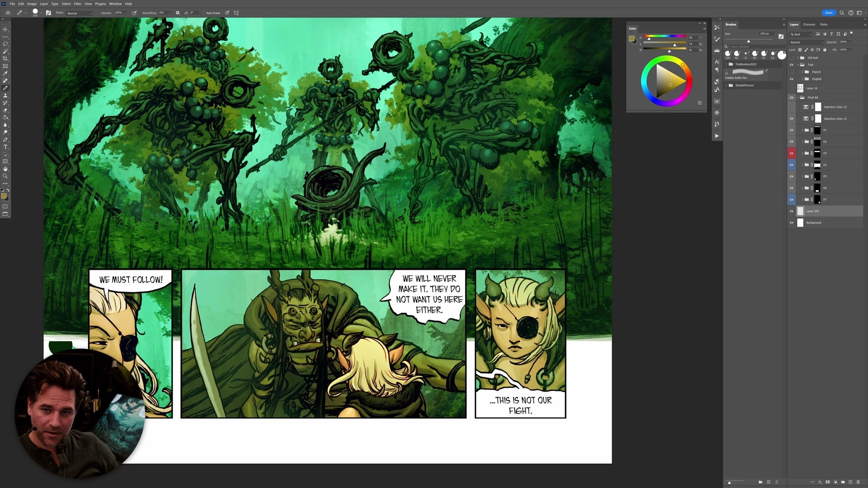Image resolution: width=868 pixels, height=488 pixels.
Task: Enable the Auto Erase checkbox
Action: [204, 13]
